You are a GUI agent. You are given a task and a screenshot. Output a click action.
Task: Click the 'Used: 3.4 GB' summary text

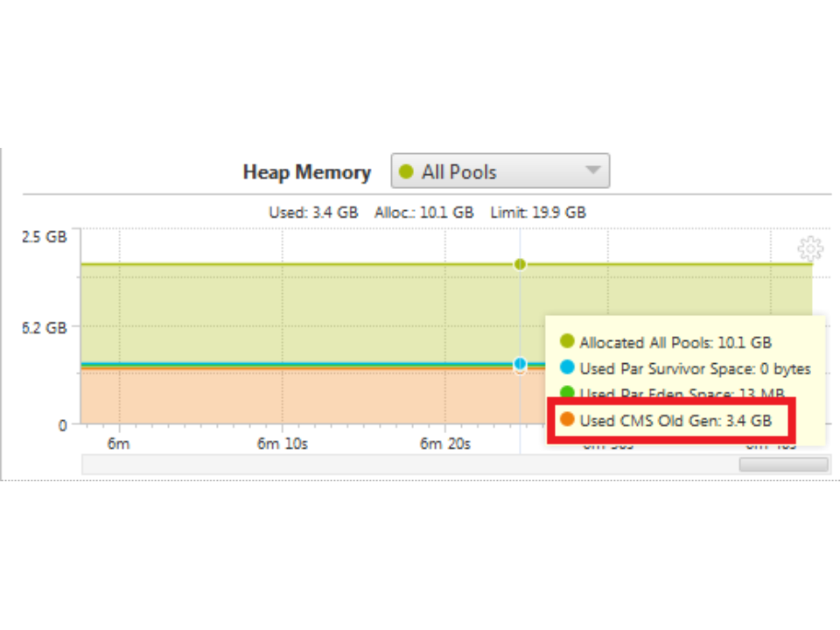(313, 213)
